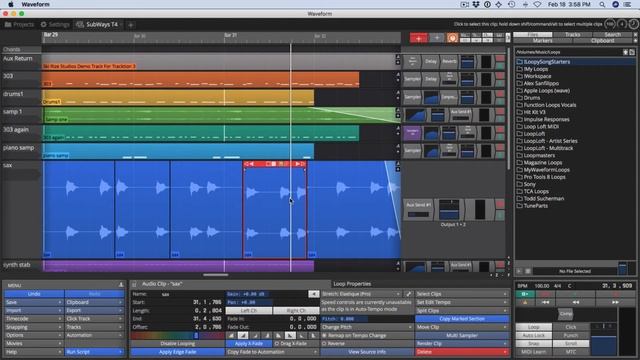Toggle the Snap button
The height and width of the screenshot is (360, 640).
pyautogui.click(x=533, y=344)
